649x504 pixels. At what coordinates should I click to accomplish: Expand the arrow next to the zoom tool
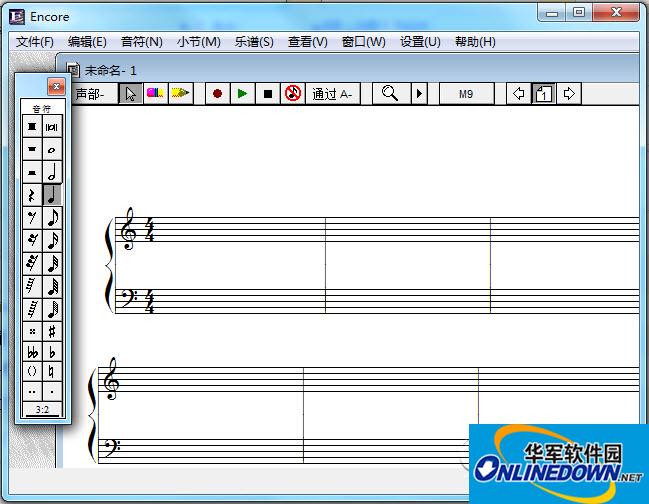coord(419,94)
